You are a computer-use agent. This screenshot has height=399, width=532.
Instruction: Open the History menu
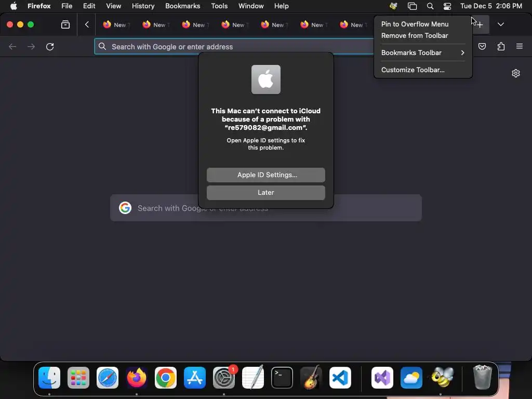(x=143, y=6)
